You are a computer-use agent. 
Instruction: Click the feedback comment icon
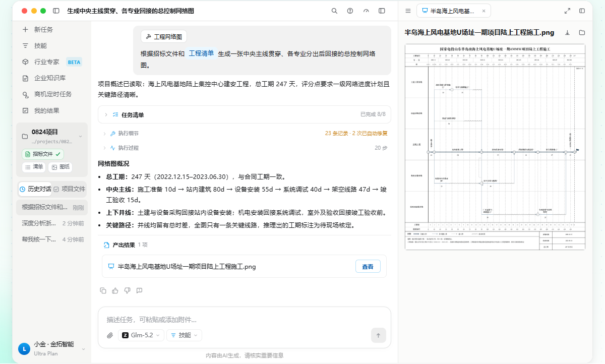139,290
